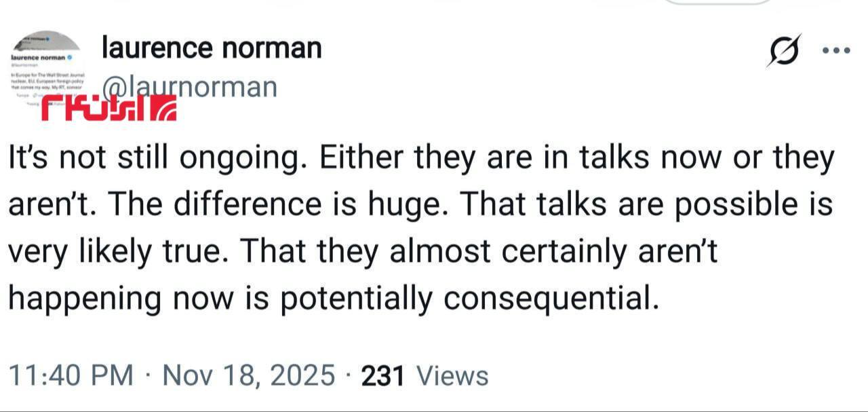Screen dimensions: 868x412
Task: Click the 11:40 PM timestamp
Action: click(x=71, y=375)
